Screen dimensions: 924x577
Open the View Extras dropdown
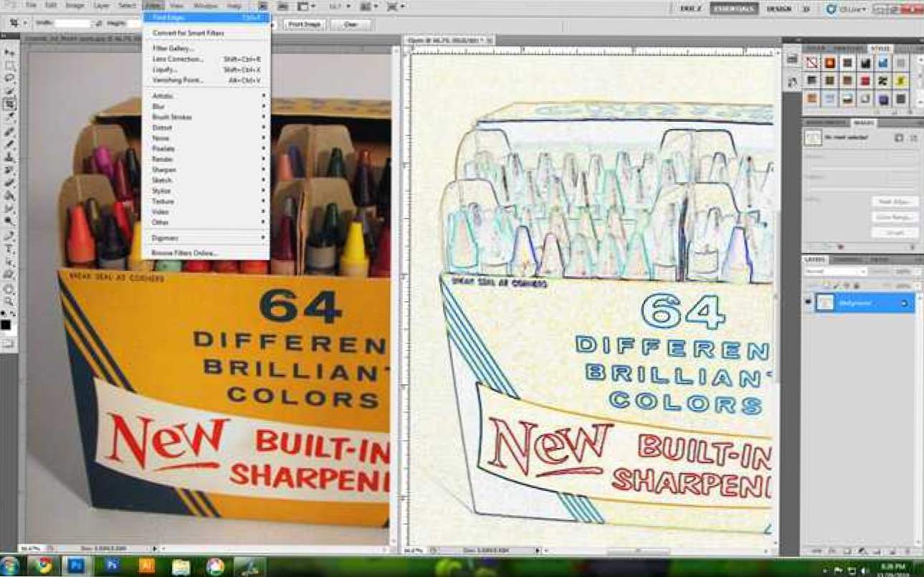click(x=306, y=6)
